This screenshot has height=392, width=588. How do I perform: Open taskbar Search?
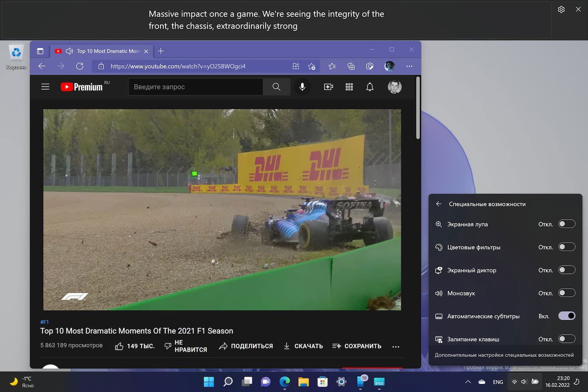click(228, 382)
